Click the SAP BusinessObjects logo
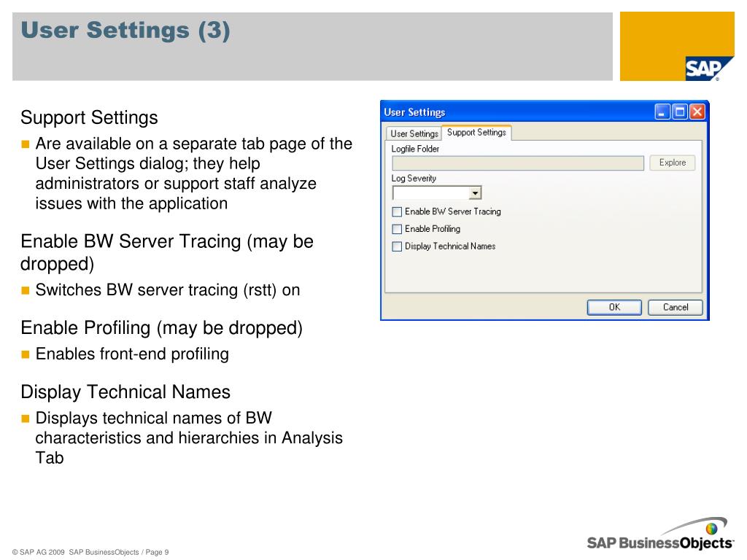 coord(659,534)
